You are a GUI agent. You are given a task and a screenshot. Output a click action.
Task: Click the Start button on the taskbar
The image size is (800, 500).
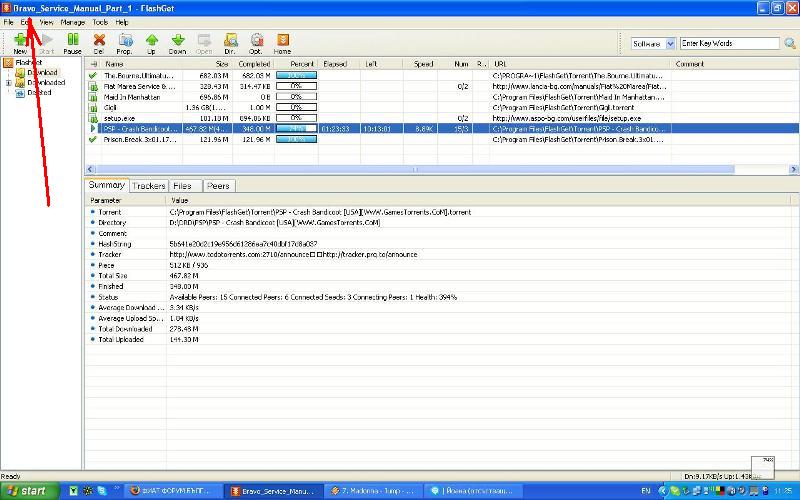(x=28, y=490)
